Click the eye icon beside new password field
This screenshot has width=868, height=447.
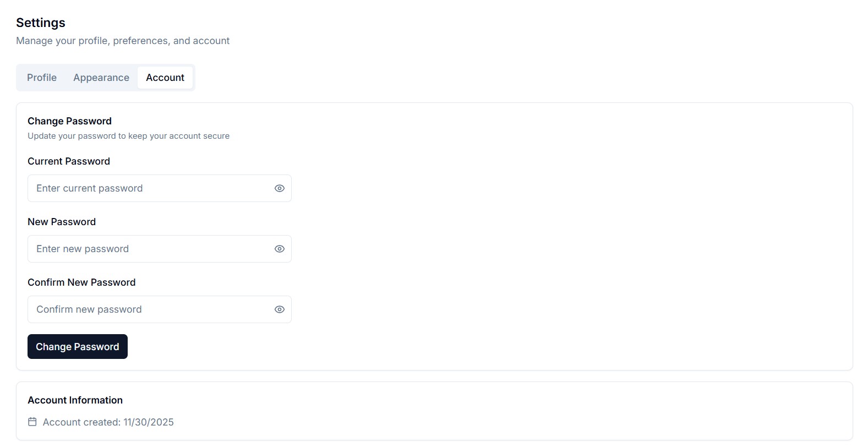[x=280, y=248]
